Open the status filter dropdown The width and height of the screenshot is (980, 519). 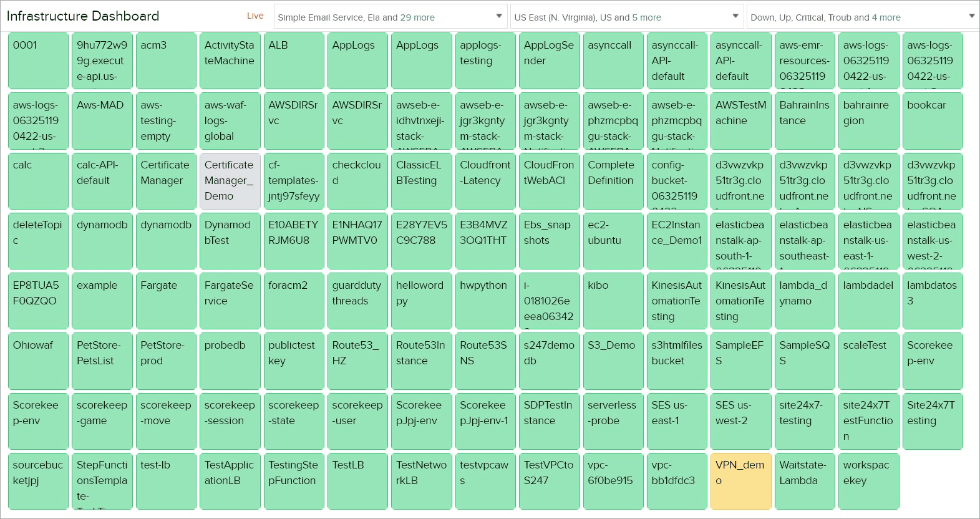[x=863, y=17]
